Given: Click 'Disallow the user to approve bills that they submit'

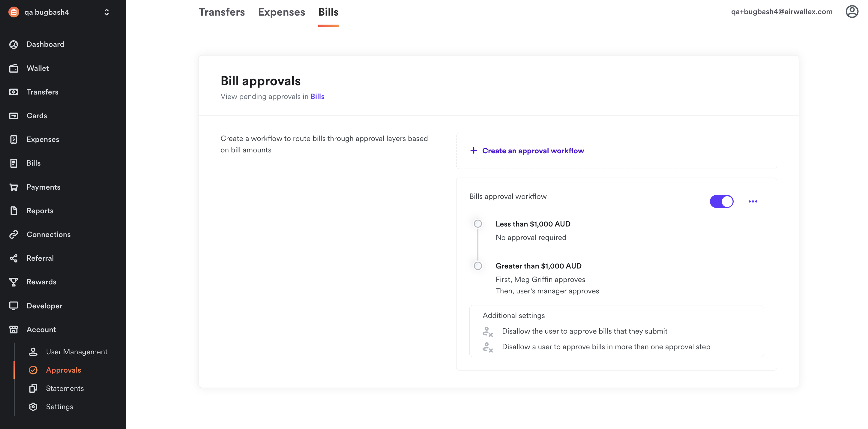Looking at the screenshot, I should 585,331.
